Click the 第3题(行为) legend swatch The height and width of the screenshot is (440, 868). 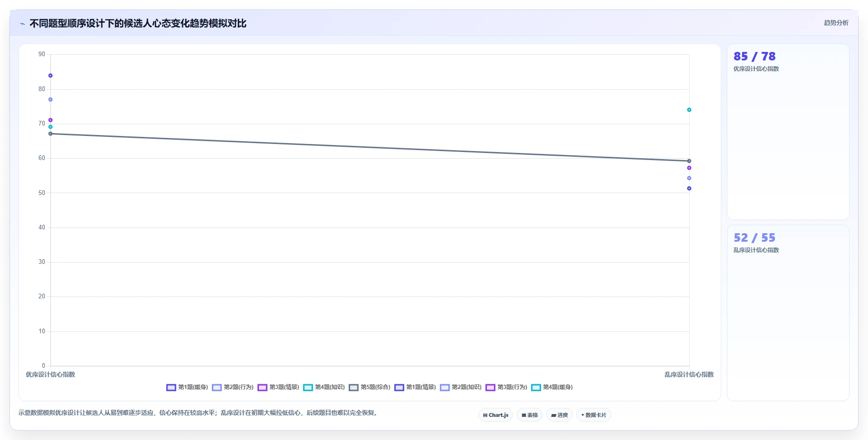[490, 388]
